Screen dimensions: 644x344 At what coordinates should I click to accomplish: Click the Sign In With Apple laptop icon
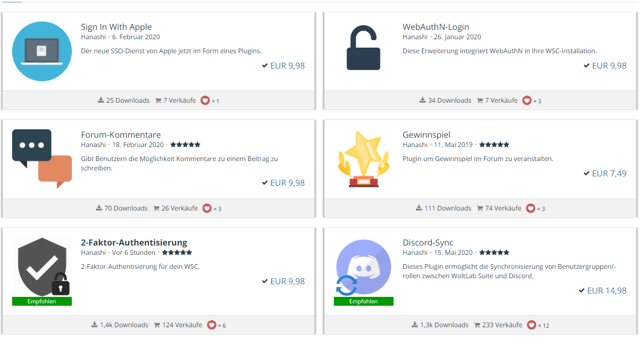pyautogui.click(x=42, y=51)
